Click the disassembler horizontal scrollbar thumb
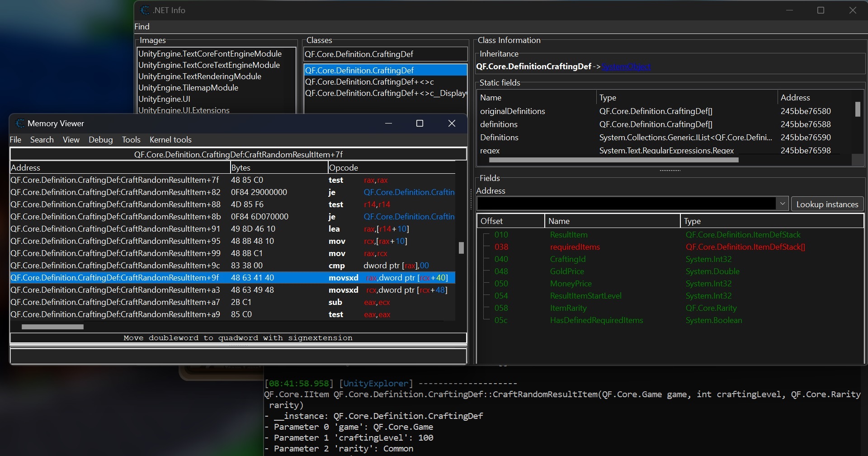Viewport: 868px width, 456px height. coord(52,327)
